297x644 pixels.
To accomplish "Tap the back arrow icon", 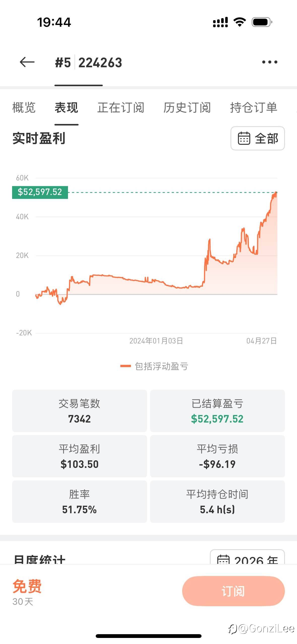I will pyautogui.click(x=27, y=62).
